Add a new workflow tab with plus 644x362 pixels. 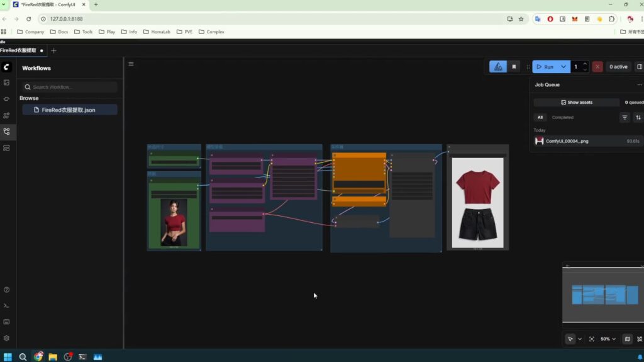pos(53,50)
